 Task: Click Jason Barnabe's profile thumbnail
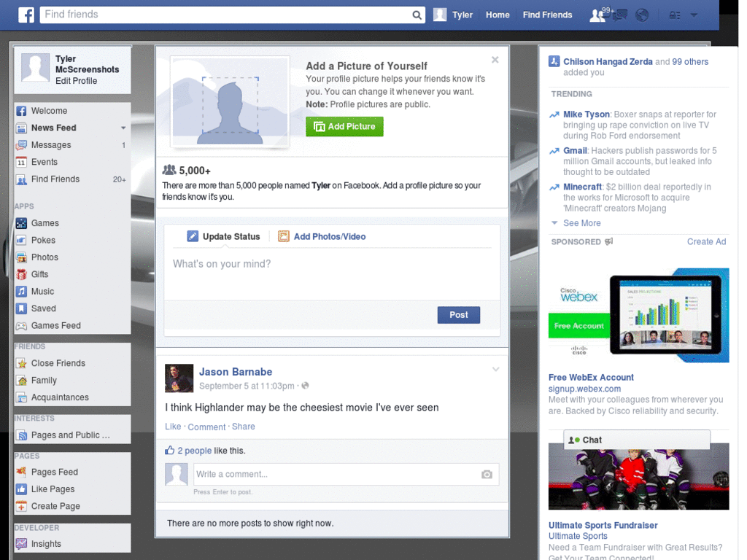(x=179, y=378)
